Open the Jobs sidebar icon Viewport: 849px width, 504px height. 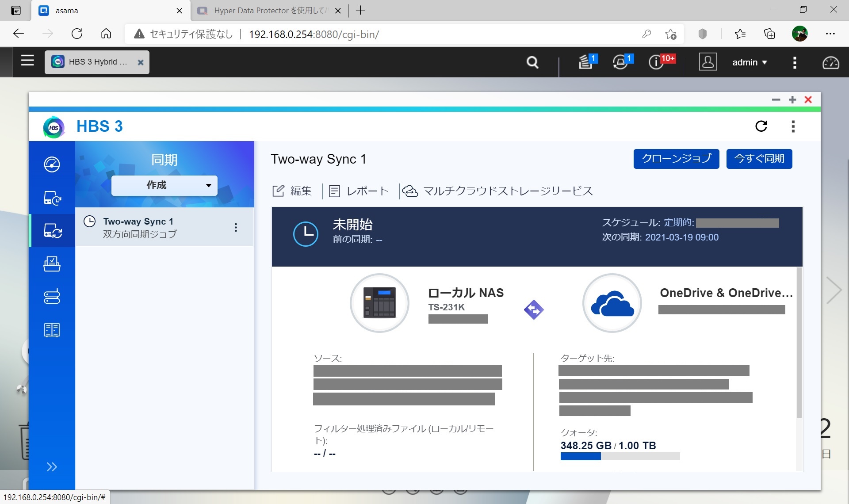tap(52, 264)
